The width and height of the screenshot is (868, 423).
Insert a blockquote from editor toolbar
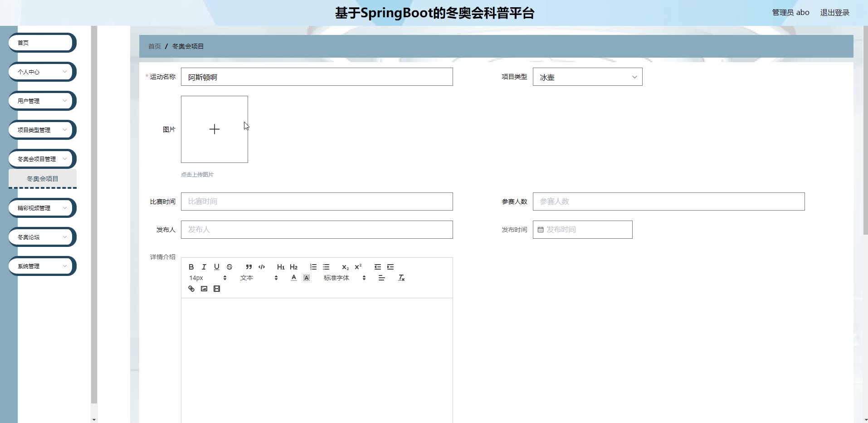(249, 267)
